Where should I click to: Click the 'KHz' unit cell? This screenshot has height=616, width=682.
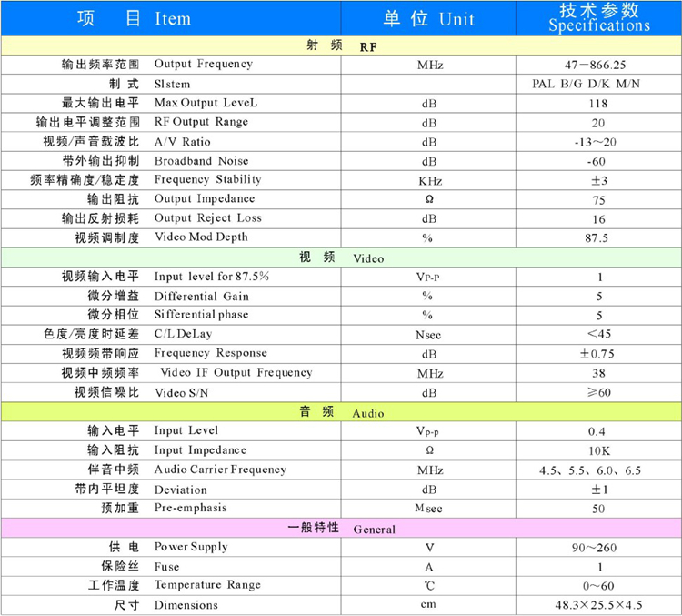[427, 180]
